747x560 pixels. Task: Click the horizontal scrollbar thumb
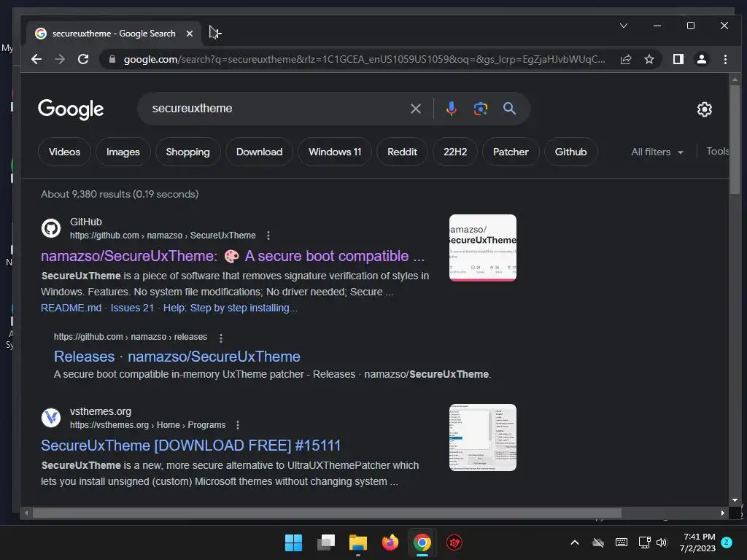click(327, 513)
